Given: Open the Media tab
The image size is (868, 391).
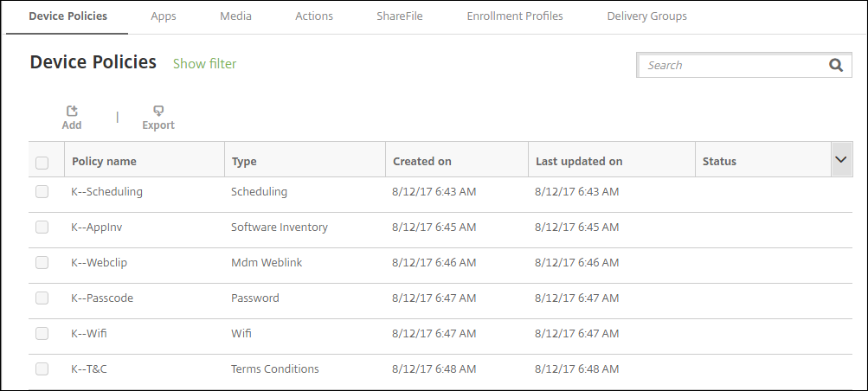Looking at the screenshot, I should 235,16.
